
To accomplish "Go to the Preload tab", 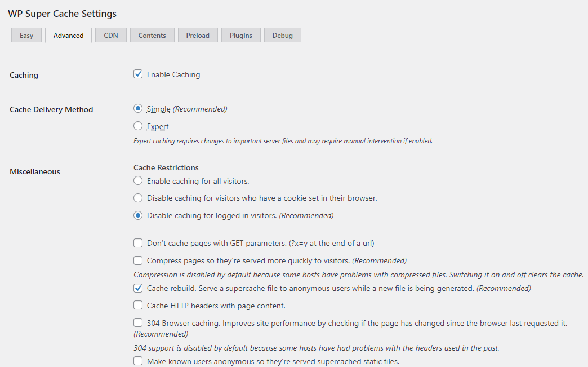I will pyautogui.click(x=198, y=36).
